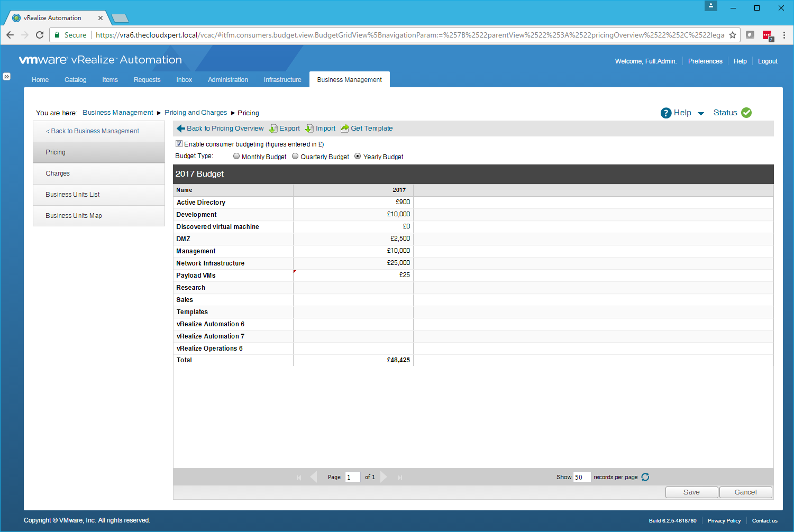This screenshot has width=794, height=532.
Task: Refresh the records grid
Action: click(645, 477)
